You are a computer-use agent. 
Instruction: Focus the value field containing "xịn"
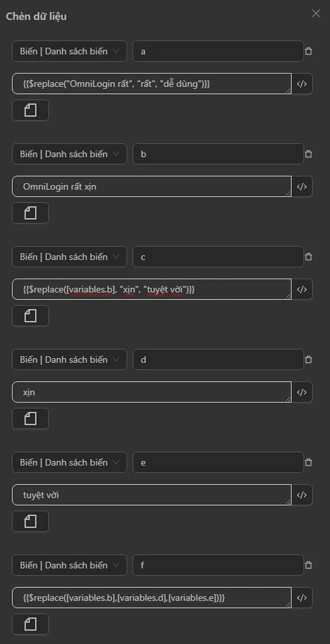(x=152, y=392)
